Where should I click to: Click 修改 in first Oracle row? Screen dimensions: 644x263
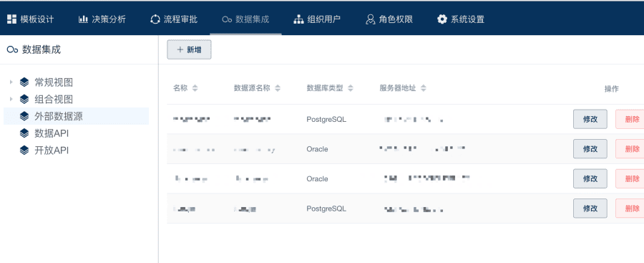pyautogui.click(x=590, y=148)
